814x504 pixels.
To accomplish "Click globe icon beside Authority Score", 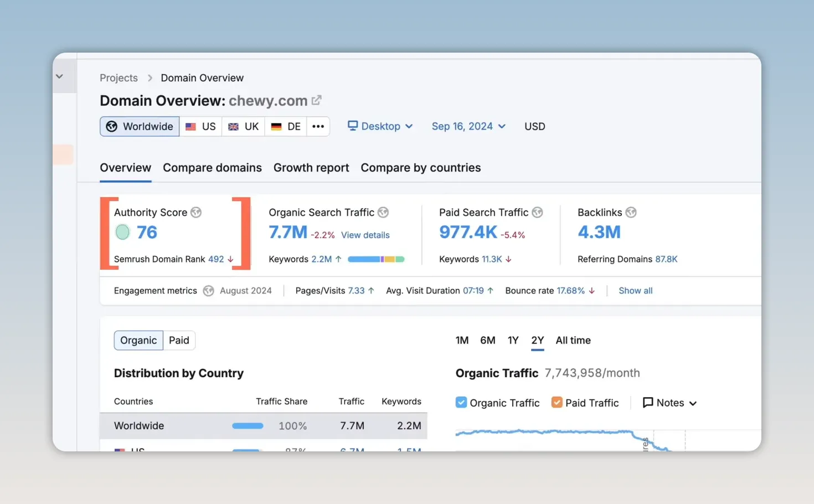I will (x=196, y=212).
